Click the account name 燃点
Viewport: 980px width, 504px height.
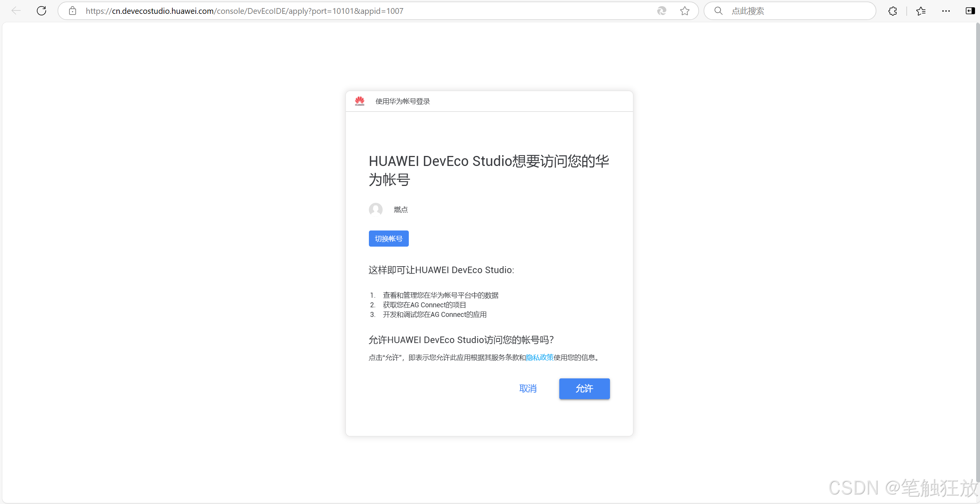400,209
